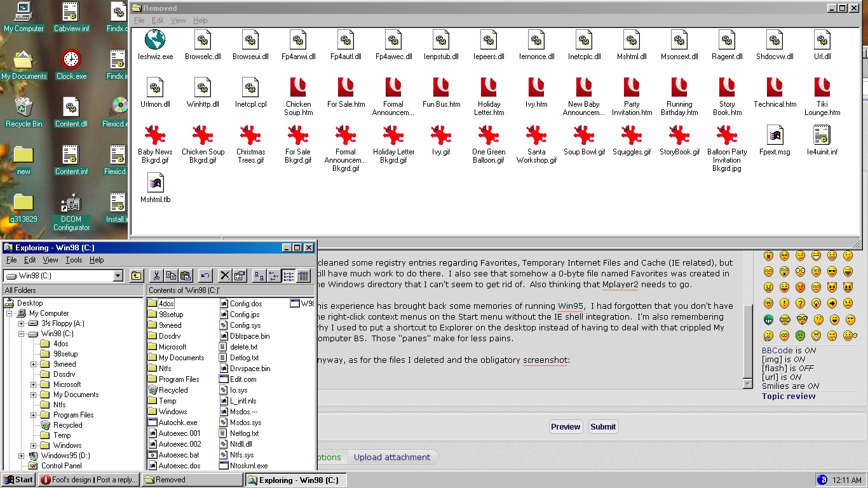Collapse the Win98 (C:) tree node
Screen dimensions: 868x488
(22, 334)
